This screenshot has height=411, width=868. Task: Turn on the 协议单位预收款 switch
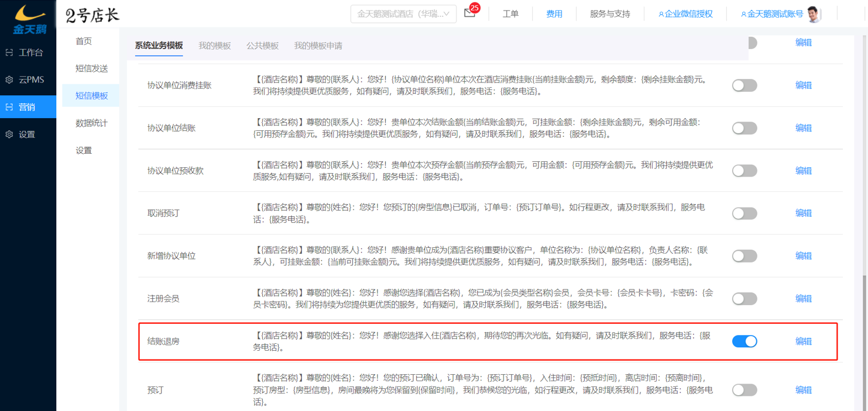pyautogui.click(x=745, y=171)
